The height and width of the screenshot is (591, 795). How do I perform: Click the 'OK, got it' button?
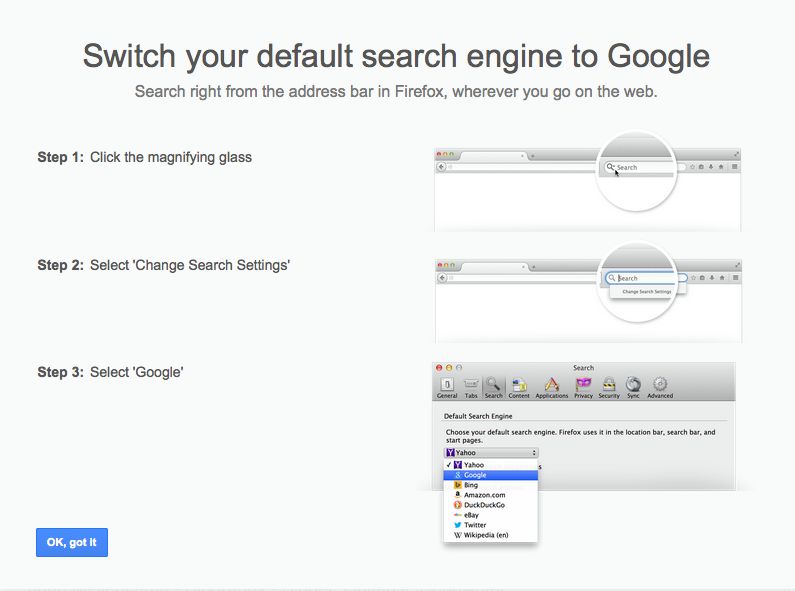(x=72, y=542)
